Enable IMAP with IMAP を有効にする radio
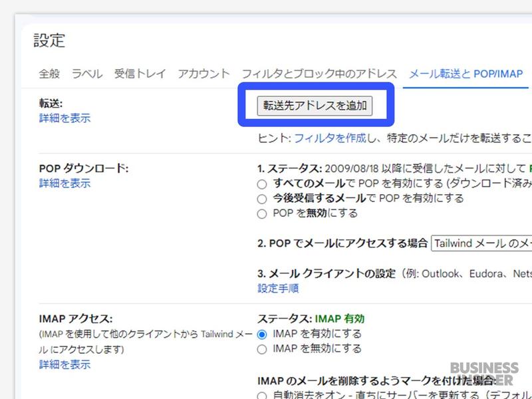Viewport: 532px width, 399px height. point(262,334)
